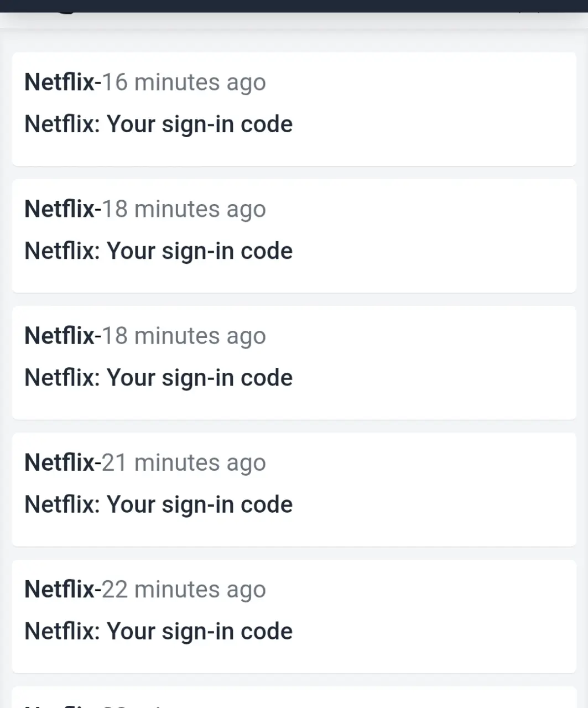Tap sign-in code text in 21-minute message

point(158,504)
